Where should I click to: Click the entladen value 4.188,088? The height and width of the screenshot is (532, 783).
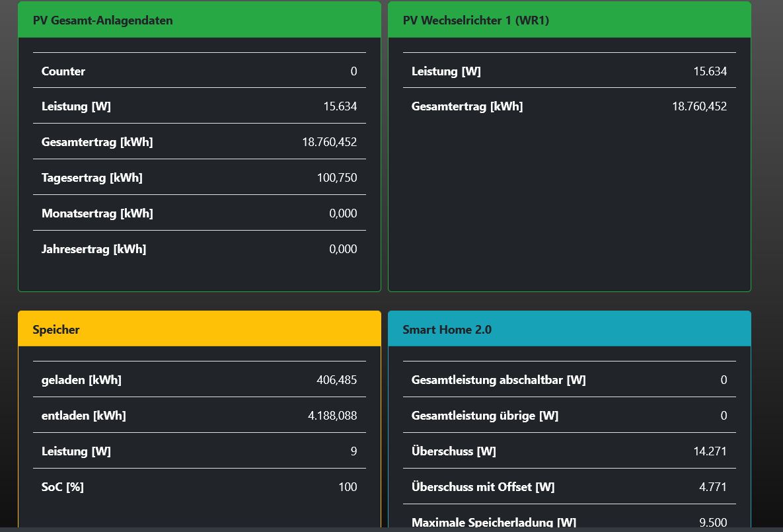[332, 416]
